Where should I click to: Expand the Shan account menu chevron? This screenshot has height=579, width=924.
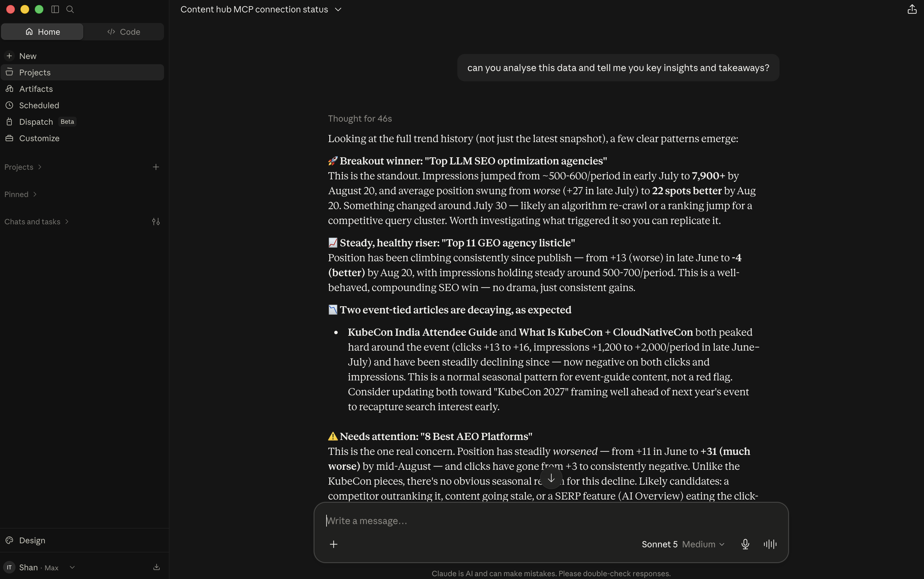72,567
